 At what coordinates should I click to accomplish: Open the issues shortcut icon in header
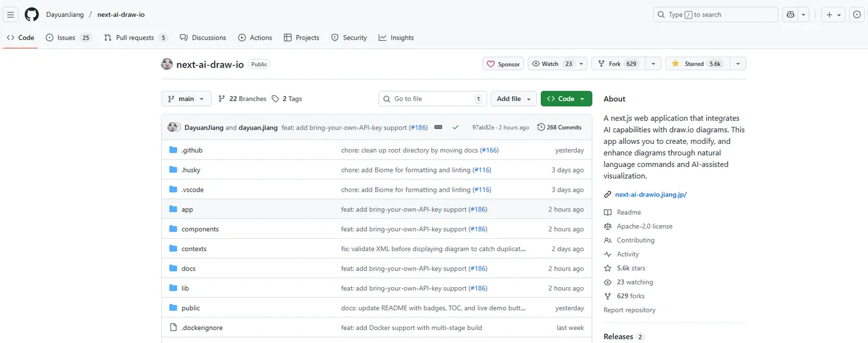coord(857,15)
